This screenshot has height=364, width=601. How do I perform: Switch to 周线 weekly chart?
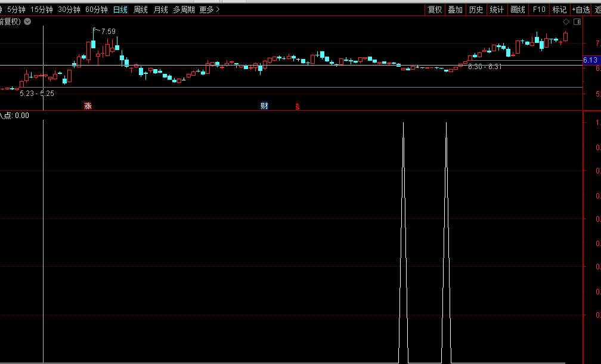[x=141, y=10]
